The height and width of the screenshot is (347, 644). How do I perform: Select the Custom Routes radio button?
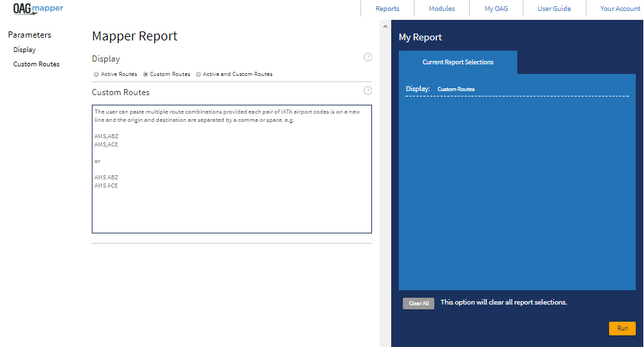click(145, 74)
